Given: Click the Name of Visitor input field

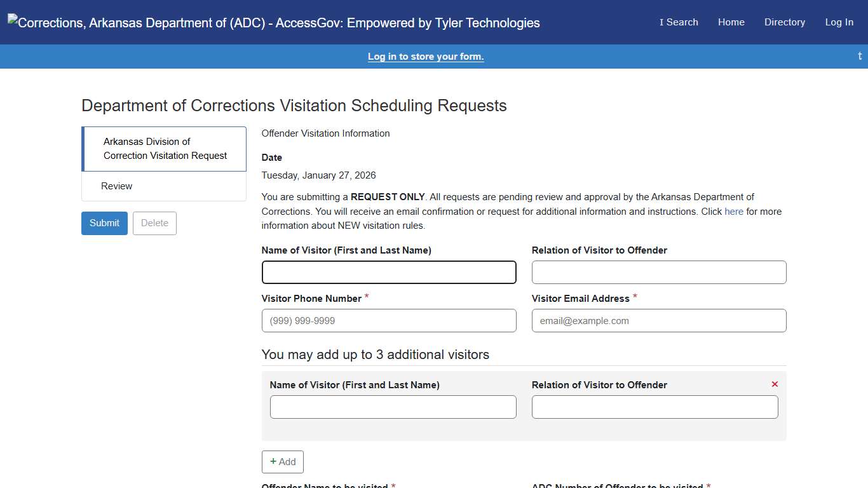Looking at the screenshot, I should [x=389, y=272].
